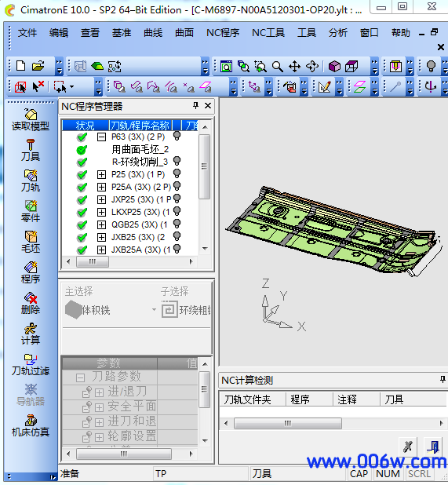The image size is (448, 485).
Task: Run 计算 calculate from sidebar
Action: 31,329
